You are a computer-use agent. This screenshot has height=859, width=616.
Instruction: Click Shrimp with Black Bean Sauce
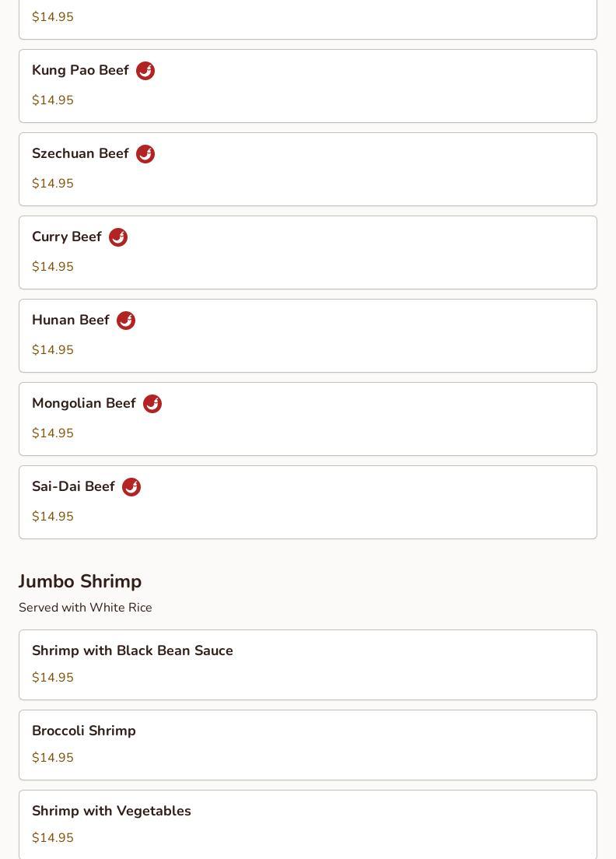[132, 650]
